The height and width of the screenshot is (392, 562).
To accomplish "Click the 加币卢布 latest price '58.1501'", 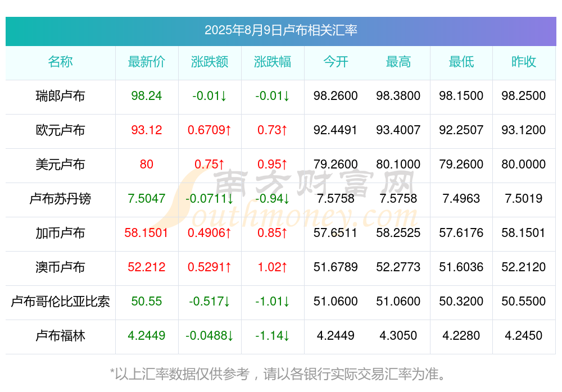I will tap(146, 233).
